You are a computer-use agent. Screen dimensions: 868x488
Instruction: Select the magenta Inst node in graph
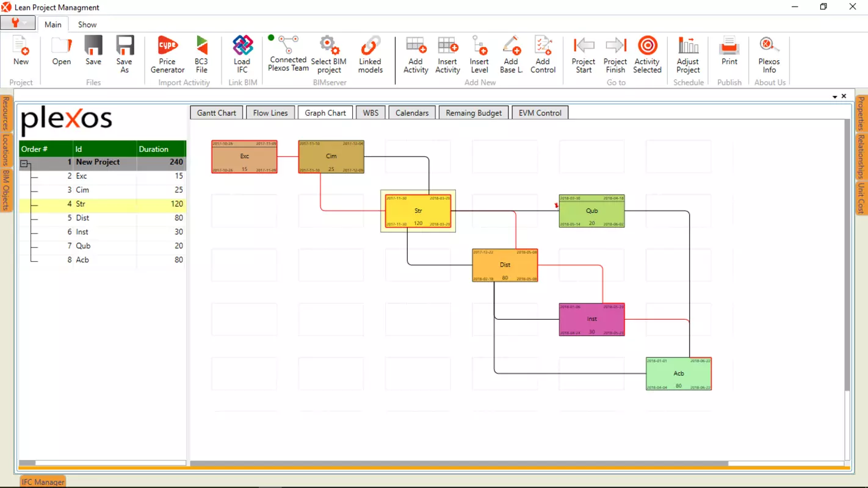click(592, 320)
